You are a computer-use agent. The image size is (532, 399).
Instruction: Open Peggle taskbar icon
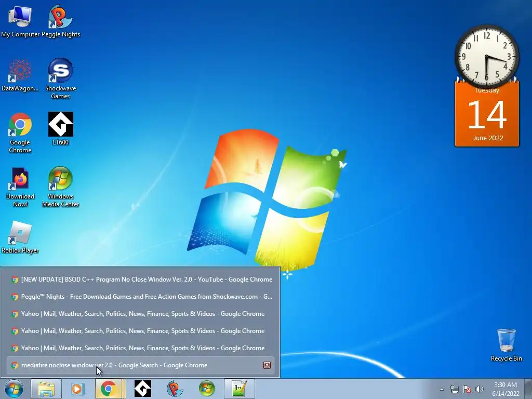point(175,389)
